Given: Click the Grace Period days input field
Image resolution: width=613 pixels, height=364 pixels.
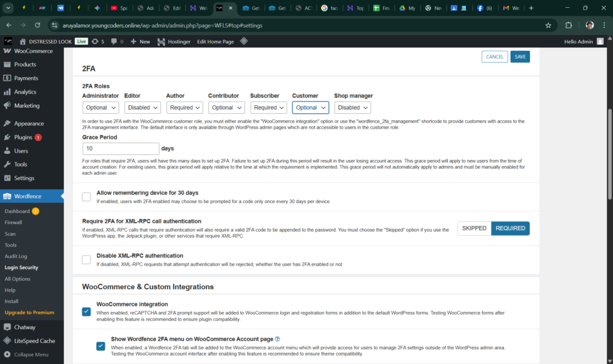Looking at the screenshot, I should coord(120,148).
